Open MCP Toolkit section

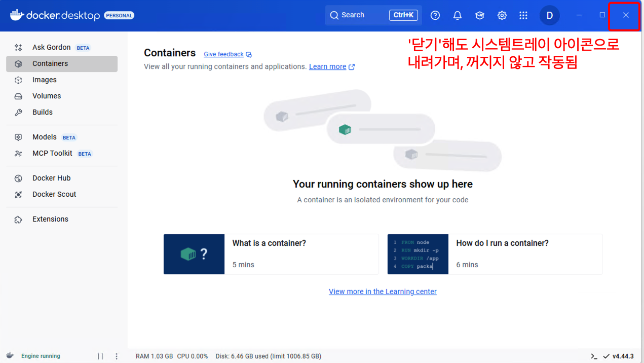click(62, 153)
